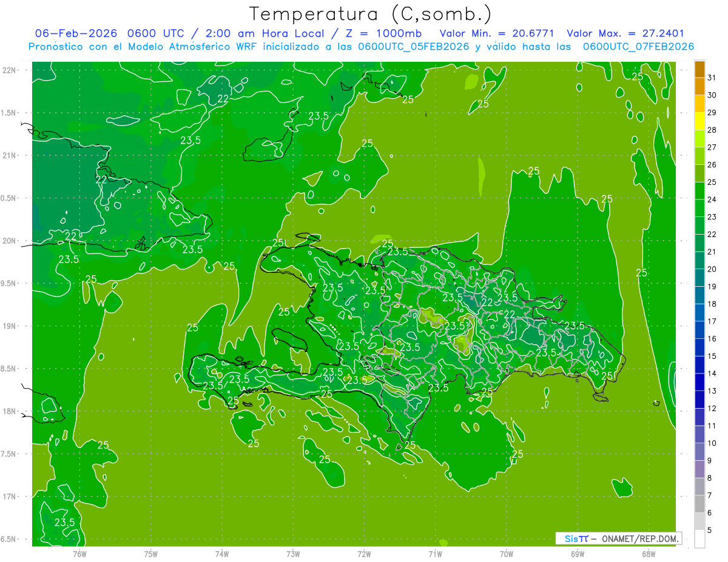Click the 'Z = 1000mb' level text
Image resolution: width=728 pixels, height=562 pixels.
coord(385,33)
